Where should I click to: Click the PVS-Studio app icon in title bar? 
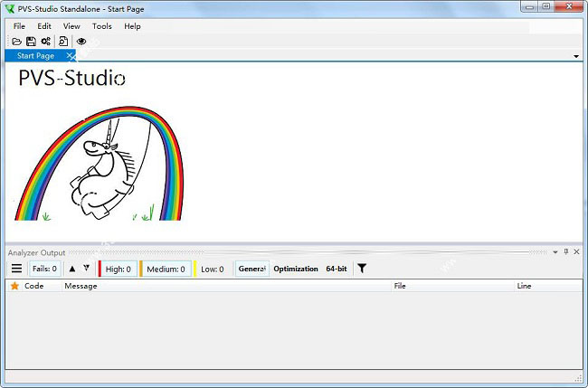click(x=10, y=9)
